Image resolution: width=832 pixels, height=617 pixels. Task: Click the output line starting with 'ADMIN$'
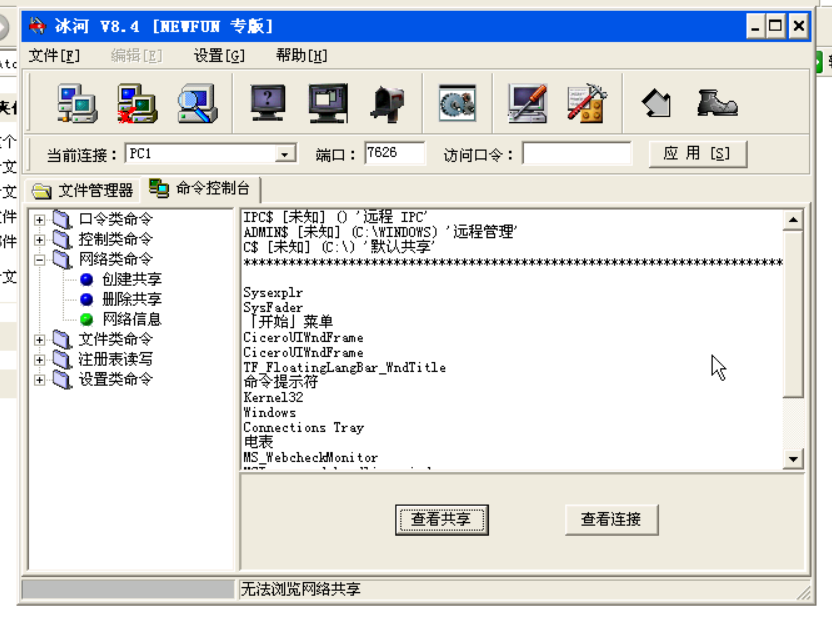pos(380,232)
